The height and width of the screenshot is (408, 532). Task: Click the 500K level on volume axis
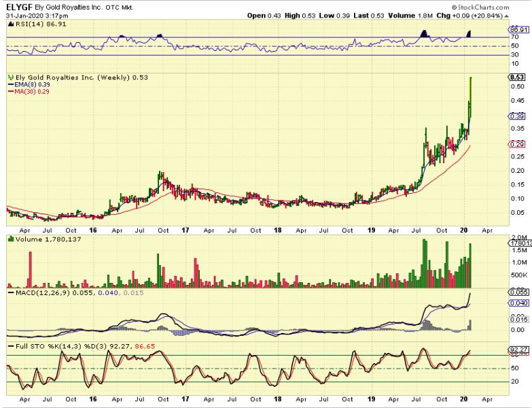[520, 275]
